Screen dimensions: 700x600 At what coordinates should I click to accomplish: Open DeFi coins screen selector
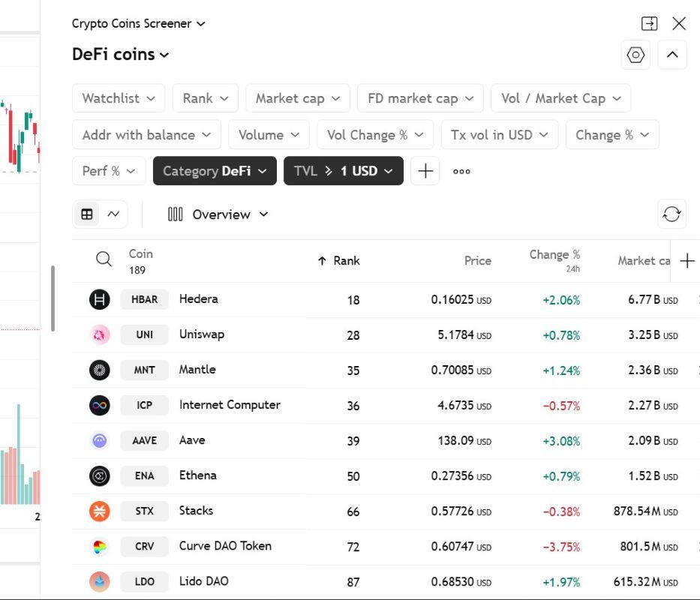click(121, 55)
